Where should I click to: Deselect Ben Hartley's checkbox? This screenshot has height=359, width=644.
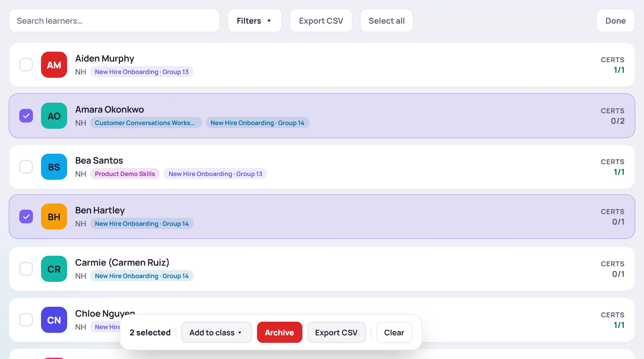tap(26, 217)
